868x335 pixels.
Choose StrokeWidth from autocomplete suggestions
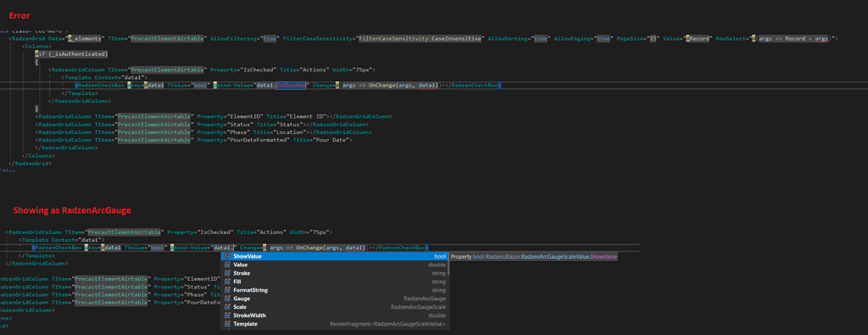tap(334, 315)
